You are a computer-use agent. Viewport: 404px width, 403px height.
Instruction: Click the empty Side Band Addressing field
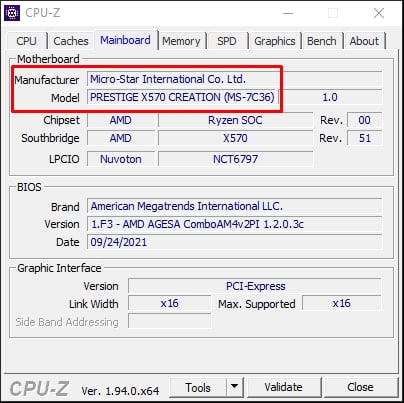pos(170,322)
